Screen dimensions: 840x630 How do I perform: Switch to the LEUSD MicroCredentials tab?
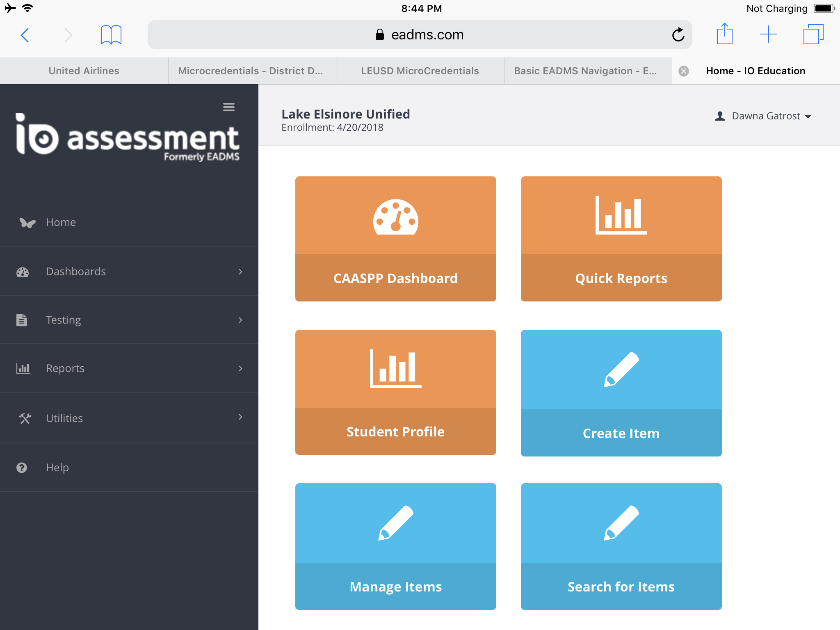pos(420,71)
